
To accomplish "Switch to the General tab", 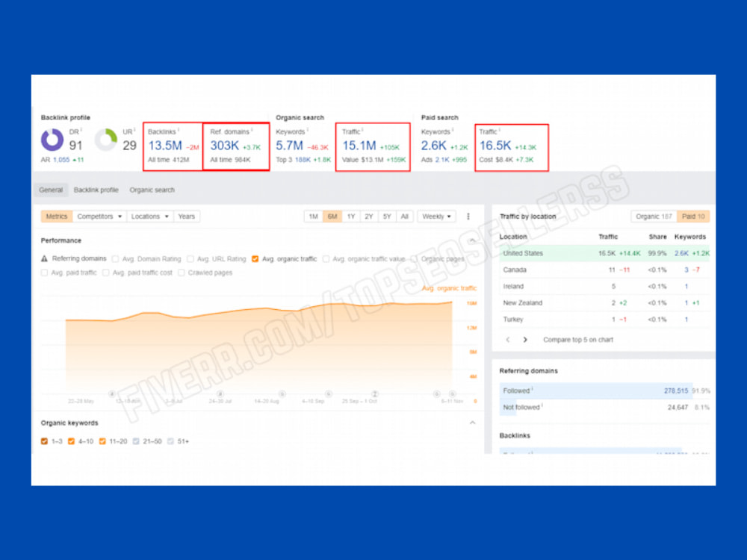I will point(51,190).
